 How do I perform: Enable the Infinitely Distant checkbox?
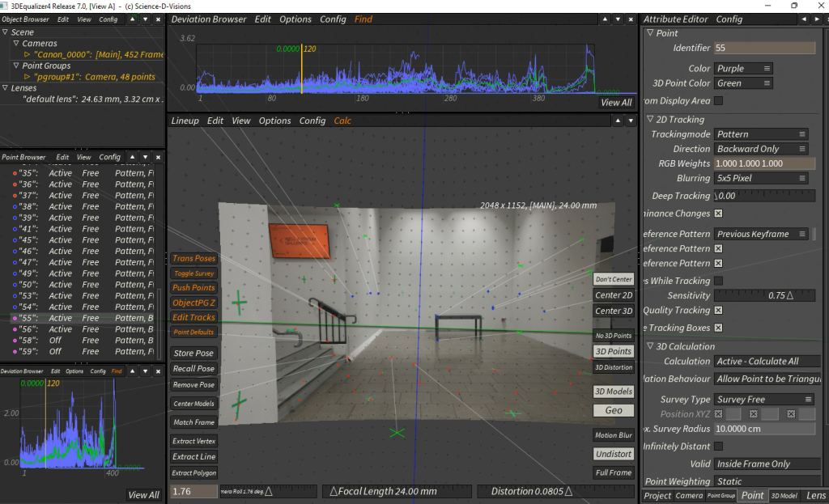719,447
